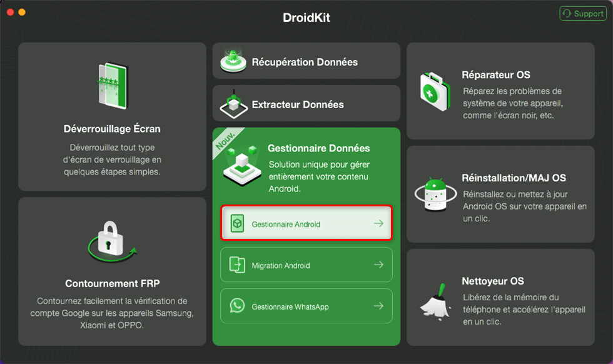Expand Gestionnaire WhatsApp with the arrow chevron

point(379,306)
